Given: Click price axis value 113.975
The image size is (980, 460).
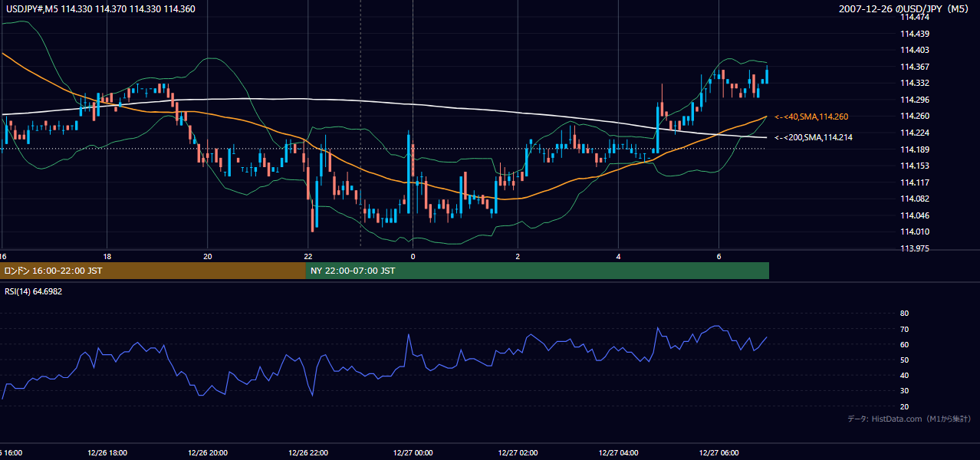Looking at the screenshot, I should pos(914,248).
